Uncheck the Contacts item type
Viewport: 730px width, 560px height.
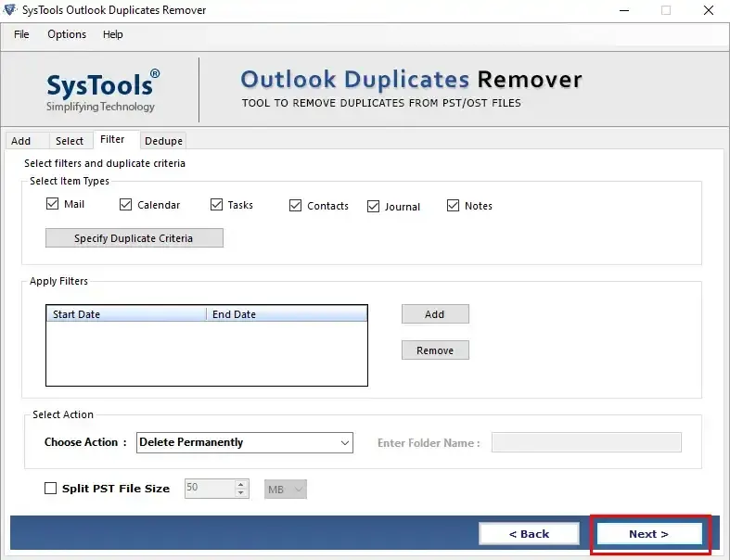[x=295, y=206]
